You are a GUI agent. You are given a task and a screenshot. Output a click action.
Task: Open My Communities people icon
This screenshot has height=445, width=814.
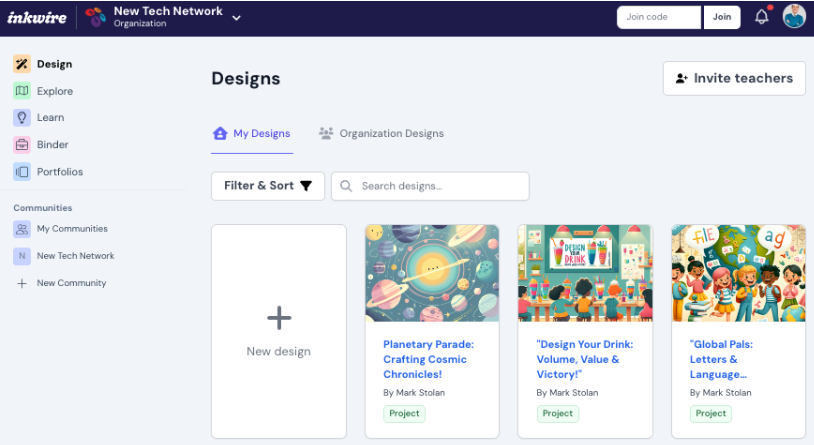tap(22, 229)
